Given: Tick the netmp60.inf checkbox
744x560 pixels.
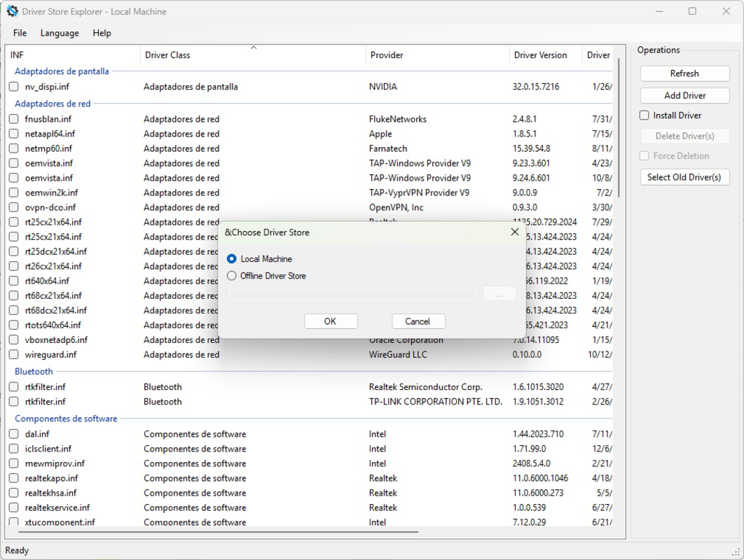Looking at the screenshot, I should click(14, 148).
